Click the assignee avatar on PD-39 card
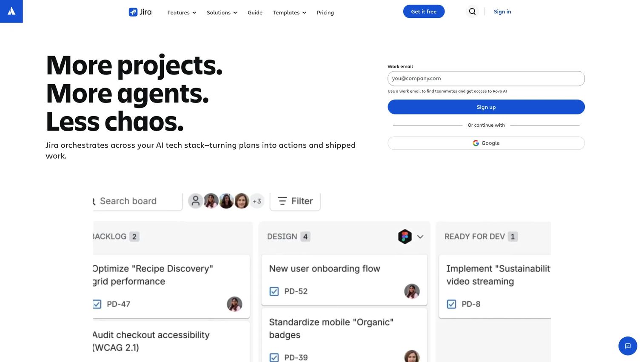Viewport: 644px width, 362px height. [412, 356]
